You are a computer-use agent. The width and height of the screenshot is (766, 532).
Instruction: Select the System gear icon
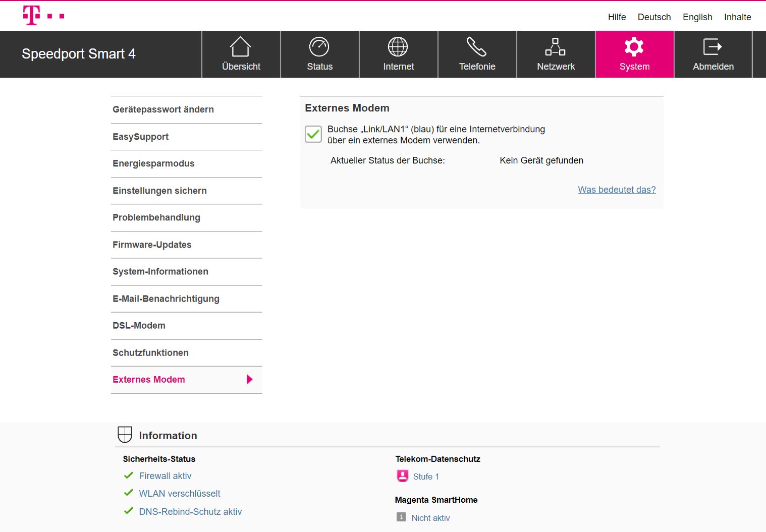(x=634, y=47)
